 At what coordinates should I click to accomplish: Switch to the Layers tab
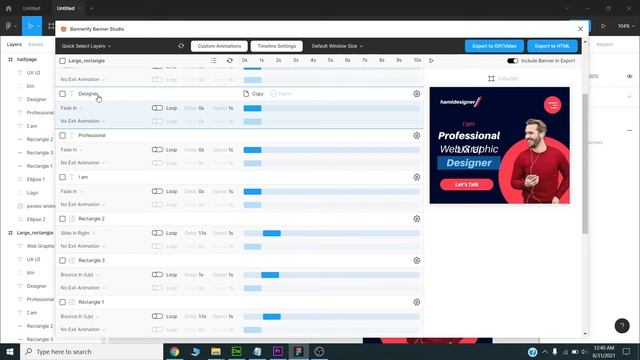tap(14, 44)
